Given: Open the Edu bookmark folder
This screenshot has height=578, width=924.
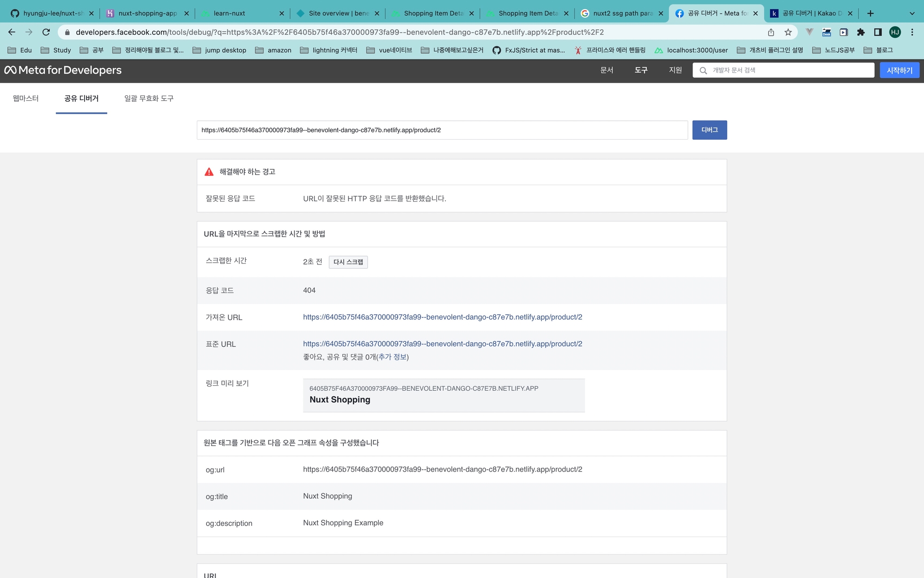Looking at the screenshot, I should [x=20, y=50].
